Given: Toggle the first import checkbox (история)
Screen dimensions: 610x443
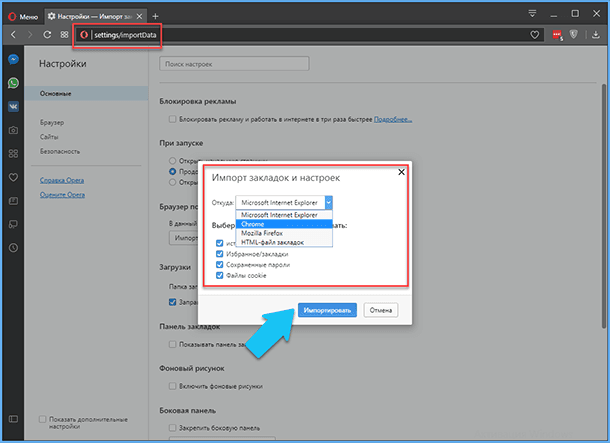Looking at the screenshot, I should (x=219, y=243).
